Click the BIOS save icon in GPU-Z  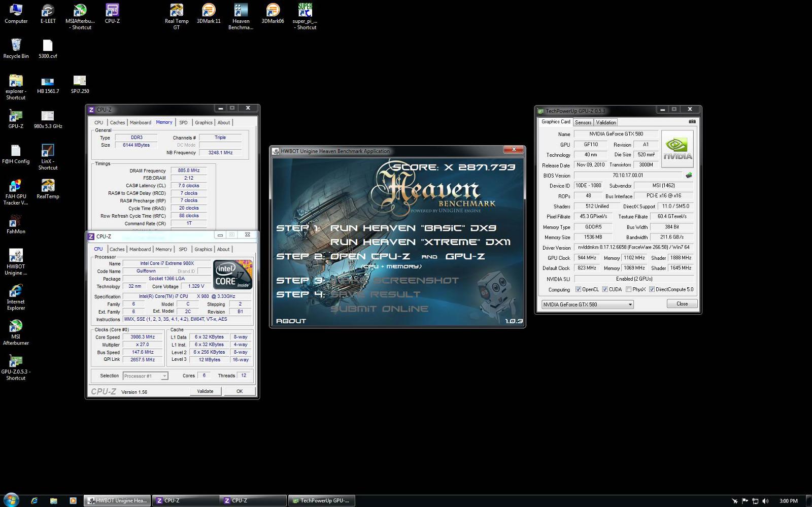click(689, 175)
